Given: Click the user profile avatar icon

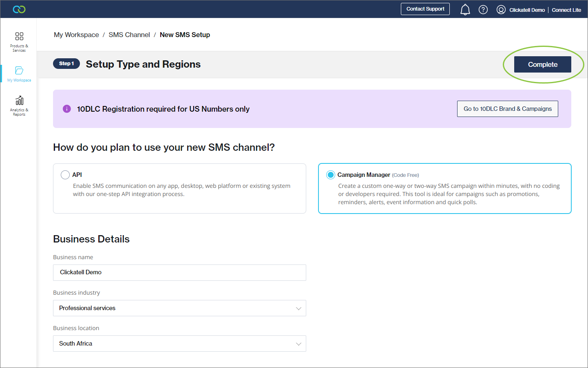Looking at the screenshot, I should [501, 10].
